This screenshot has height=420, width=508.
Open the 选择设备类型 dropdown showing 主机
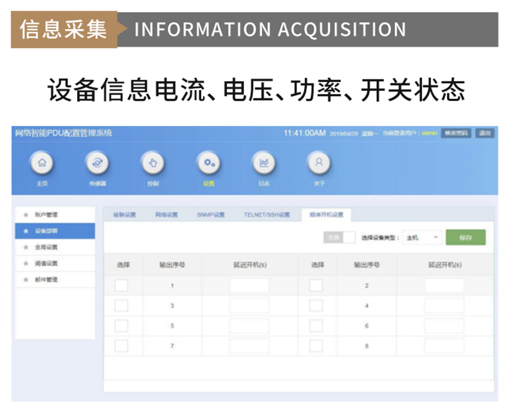pyautogui.click(x=422, y=237)
